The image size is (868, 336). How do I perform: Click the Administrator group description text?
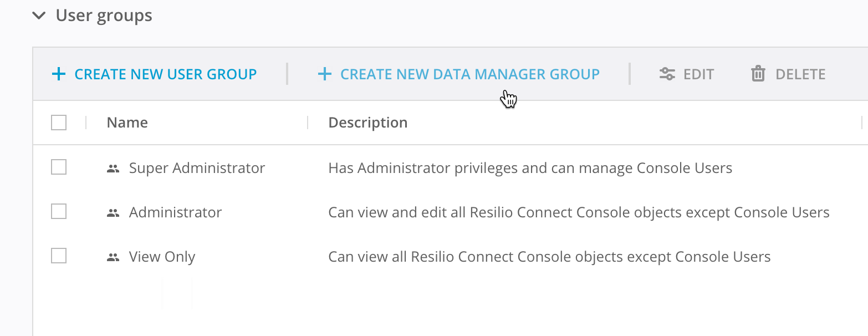[x=578, y=212]
